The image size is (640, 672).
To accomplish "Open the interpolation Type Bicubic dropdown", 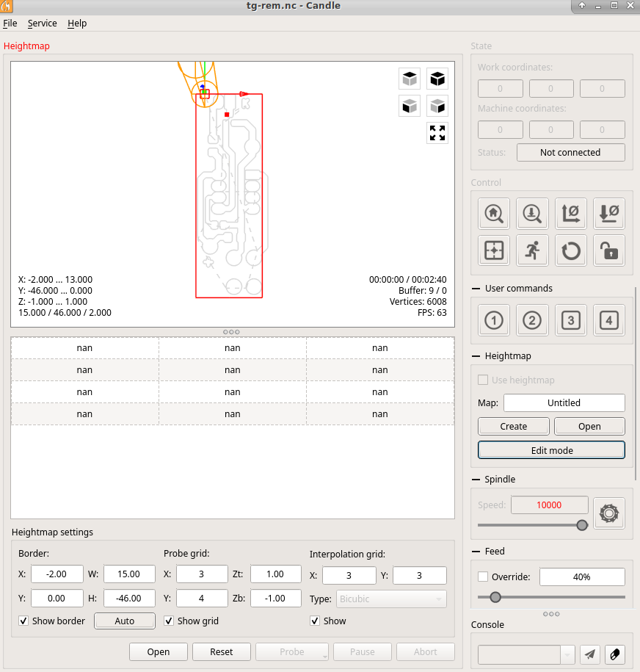I will click(391, 599).
